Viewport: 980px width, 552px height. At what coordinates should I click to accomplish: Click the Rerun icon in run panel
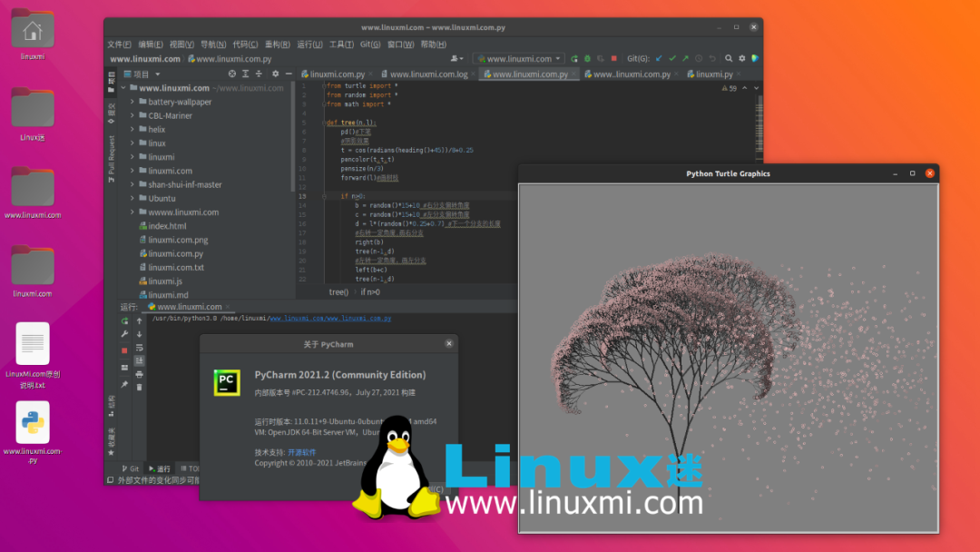124,320
